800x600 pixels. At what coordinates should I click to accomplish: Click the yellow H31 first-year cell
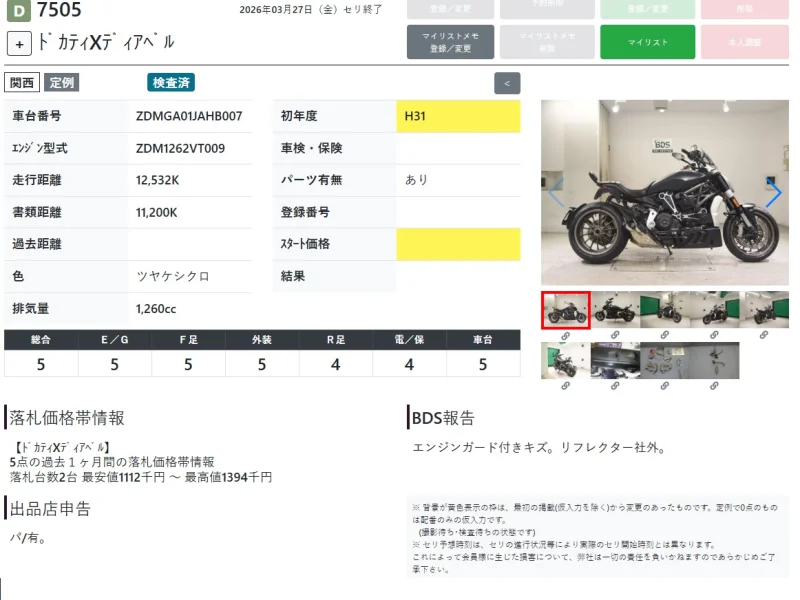[458, 116]
